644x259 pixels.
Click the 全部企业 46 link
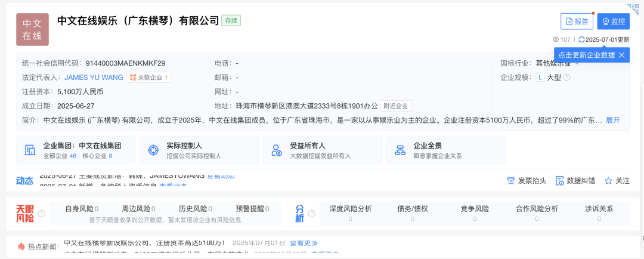(x=60, y=156)
